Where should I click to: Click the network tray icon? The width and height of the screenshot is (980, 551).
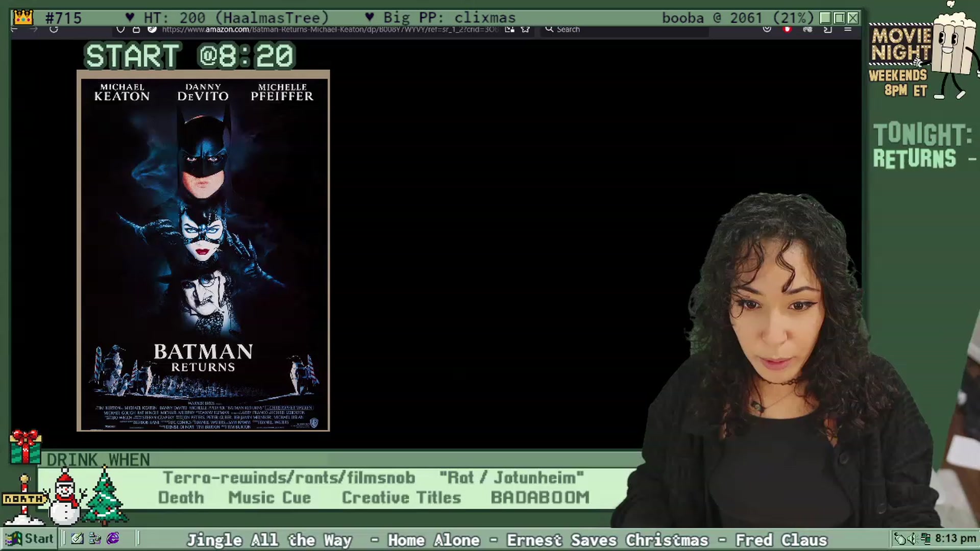click(x=925, y=538)
